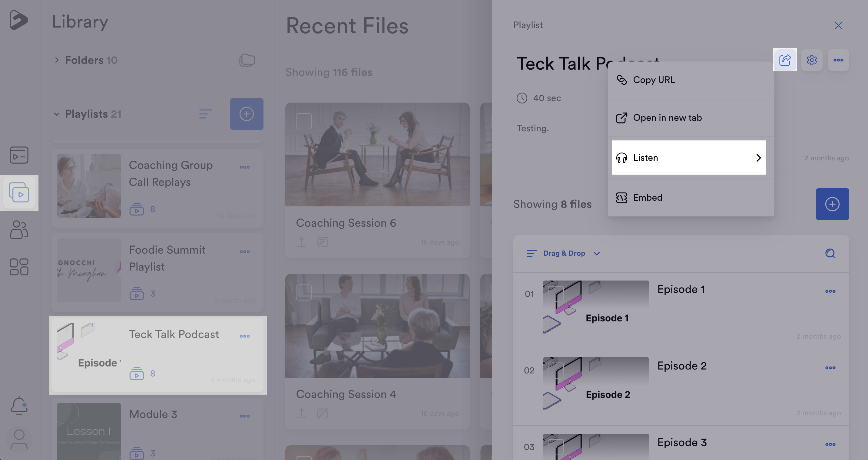
Task: Search files in the playlist
Action: 830,253
